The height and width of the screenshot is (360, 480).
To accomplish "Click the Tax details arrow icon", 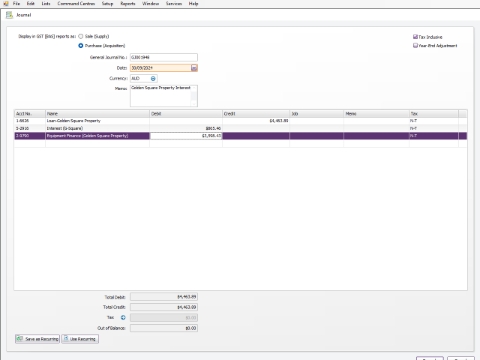I will (x=123, y=317).
